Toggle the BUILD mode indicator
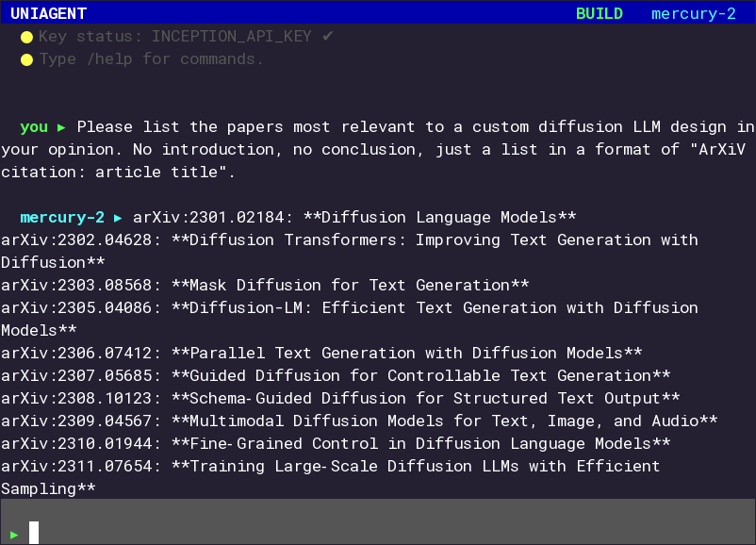The image size is (756, 545). 600,13
